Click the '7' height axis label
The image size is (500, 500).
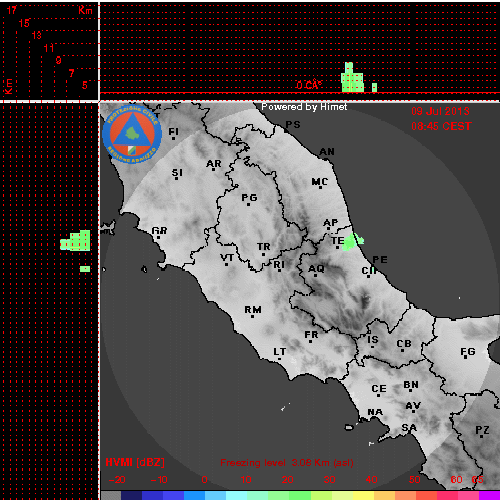coord(71,73)
